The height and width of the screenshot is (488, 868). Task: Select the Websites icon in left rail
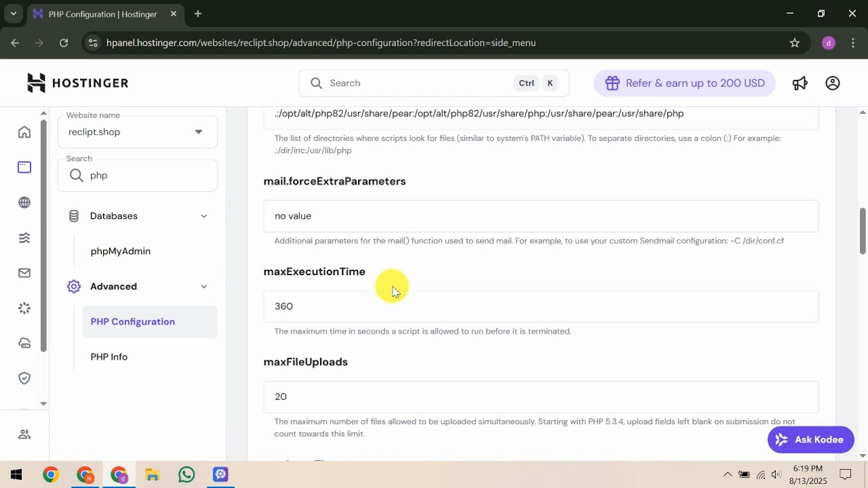point(24,167)
